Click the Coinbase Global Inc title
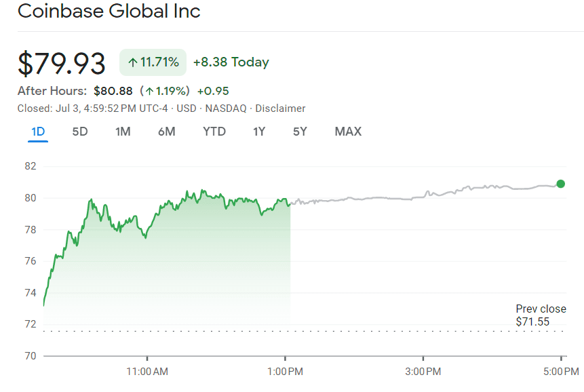This screenshot has height=392, width=584. tap(109, 12)
